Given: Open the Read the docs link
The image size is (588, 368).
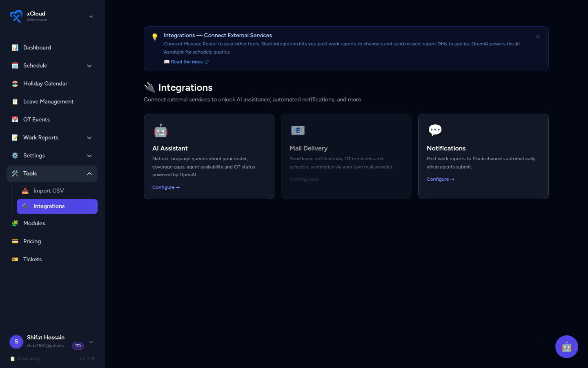Looking at the screenshot, I should [186, 62].
